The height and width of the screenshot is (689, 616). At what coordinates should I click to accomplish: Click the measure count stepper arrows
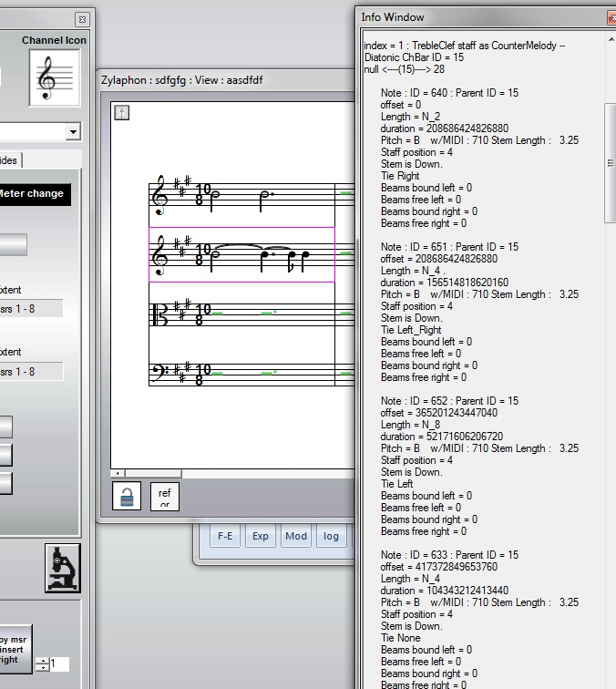[42, 664]
